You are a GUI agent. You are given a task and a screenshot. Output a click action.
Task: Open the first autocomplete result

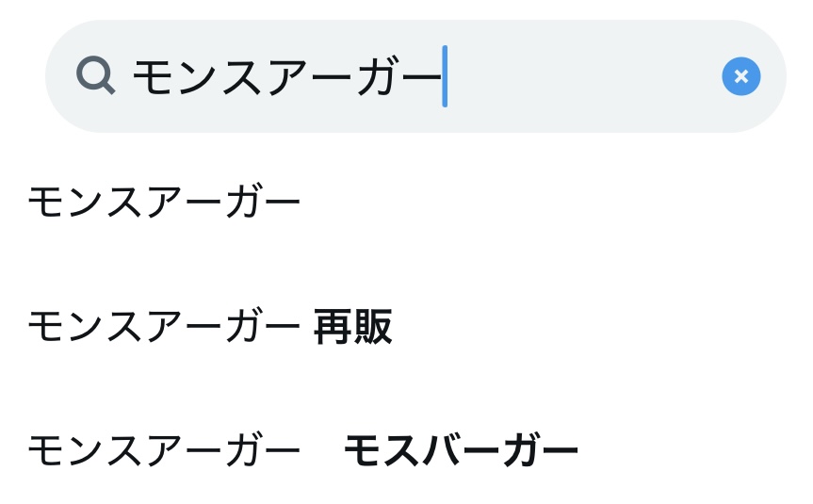coord(164,202)
